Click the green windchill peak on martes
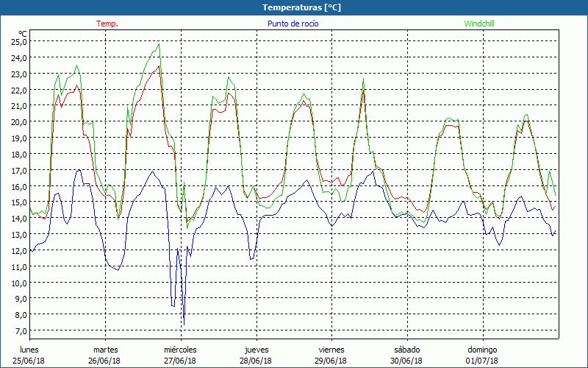This screenshot has width=588, height=368. tap(159, 44)
